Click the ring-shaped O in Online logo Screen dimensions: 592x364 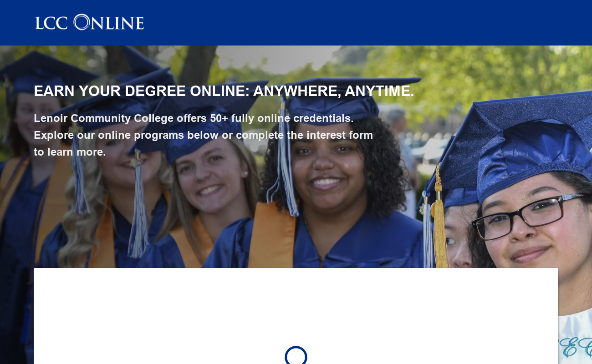[x=82, y=22]
